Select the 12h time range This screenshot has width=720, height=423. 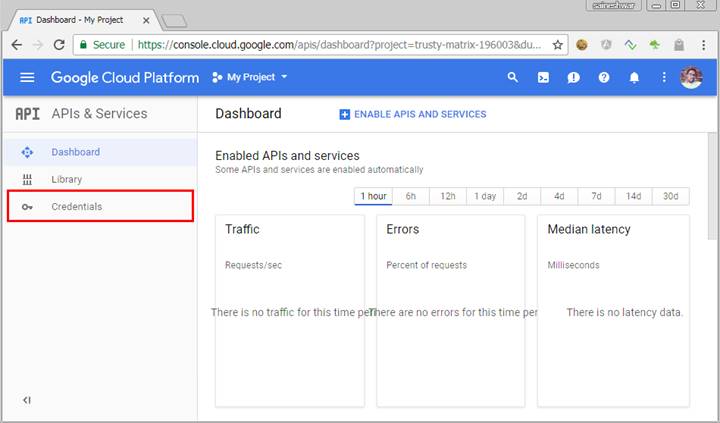448,196
